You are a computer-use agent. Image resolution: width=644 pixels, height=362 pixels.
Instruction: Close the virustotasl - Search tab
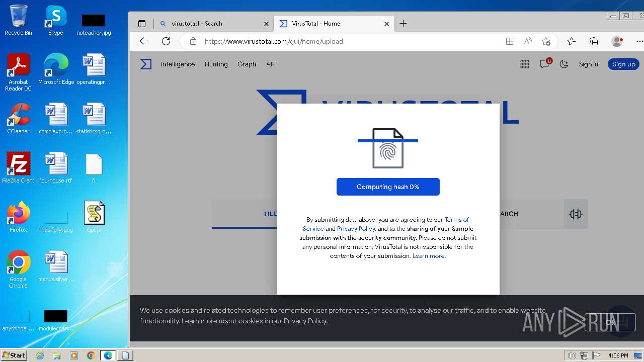pos(267,24)
